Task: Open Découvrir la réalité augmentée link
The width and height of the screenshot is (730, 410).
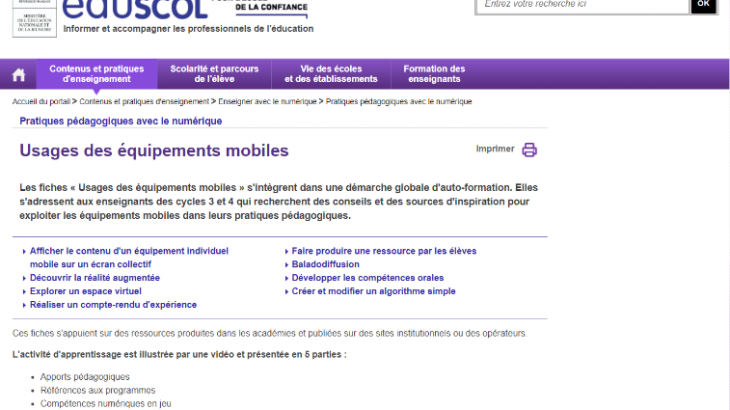Action: tap(94, 277)
